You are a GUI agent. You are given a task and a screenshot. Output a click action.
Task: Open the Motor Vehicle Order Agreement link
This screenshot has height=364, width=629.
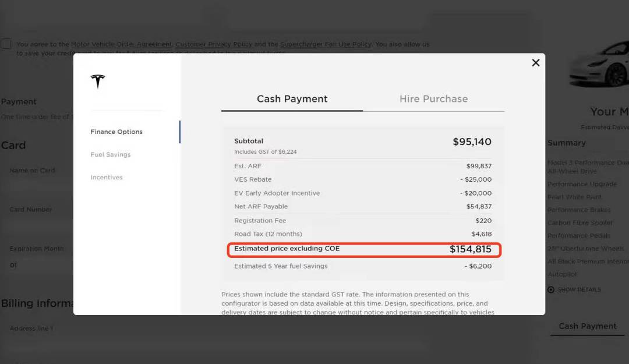pos(121,44)
